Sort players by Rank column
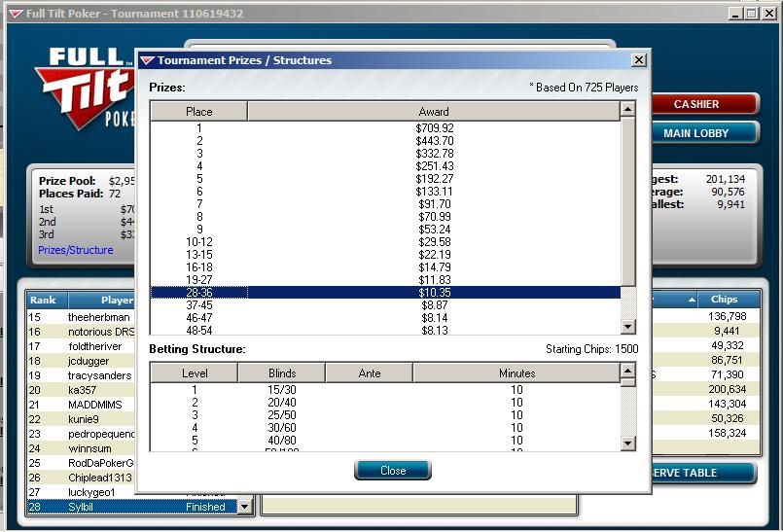Screen dimensions: 783x532 [x=47, y=301]
